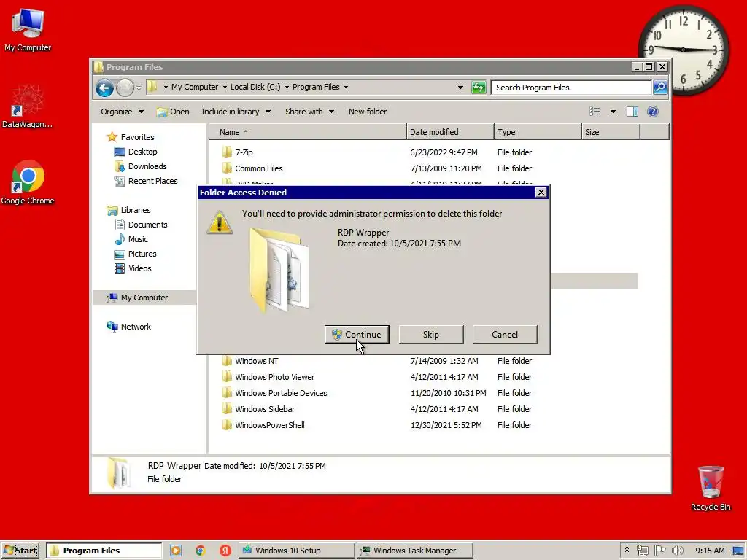Click the media player taskbar icon

176,551
